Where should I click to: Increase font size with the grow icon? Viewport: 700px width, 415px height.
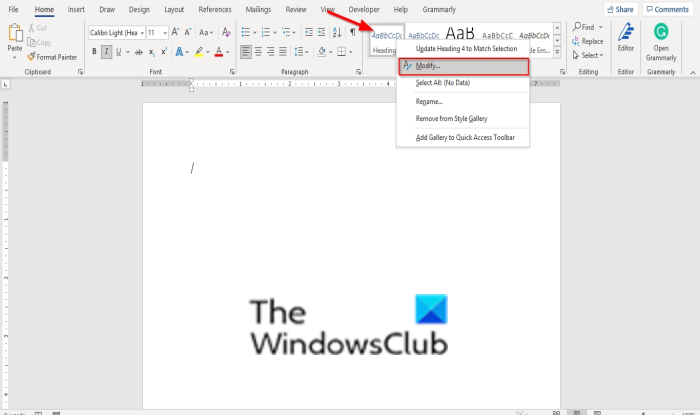point(175,32)
